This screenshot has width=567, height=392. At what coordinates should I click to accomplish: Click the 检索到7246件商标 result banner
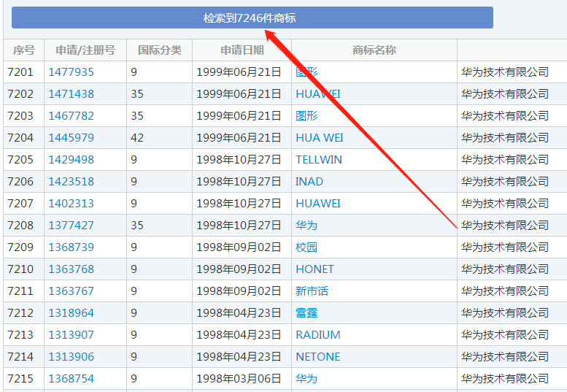tap(252, 18)
